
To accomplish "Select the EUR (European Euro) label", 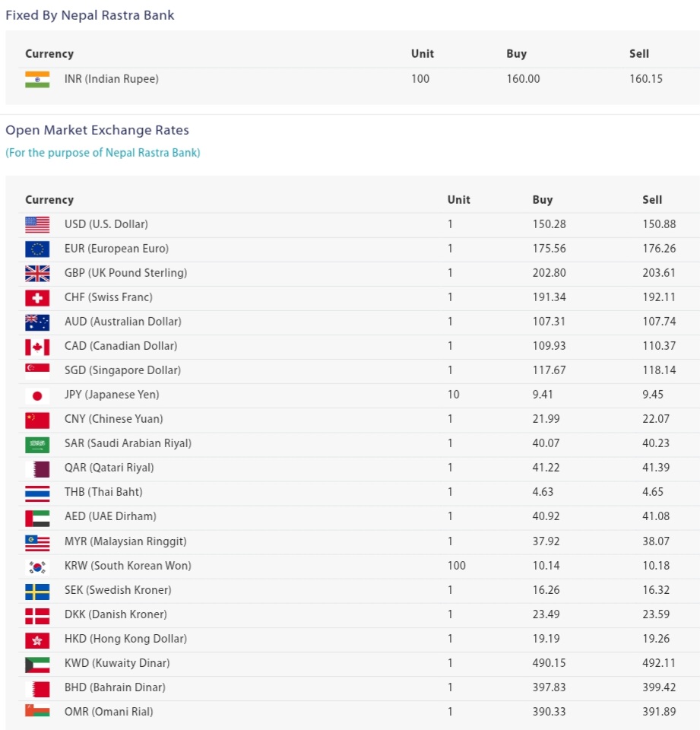I will pyautogui.click(x=116, y=249).
